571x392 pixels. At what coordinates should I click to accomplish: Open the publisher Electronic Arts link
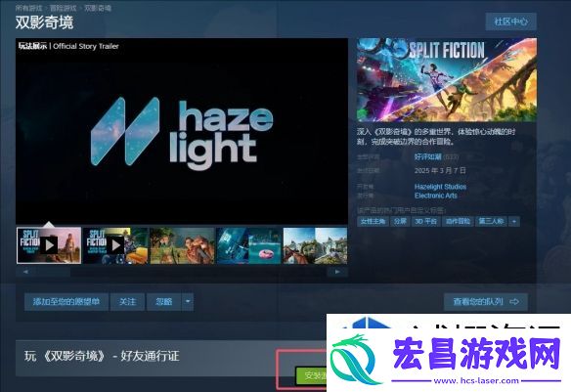(x=435, y=196)
